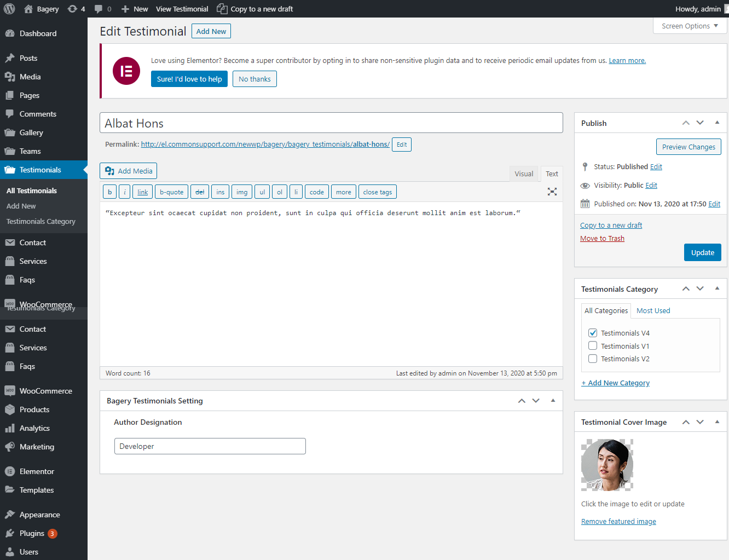
Task: Collapse the Bagery Testimonials Setting panel
Action: point(553,401)
